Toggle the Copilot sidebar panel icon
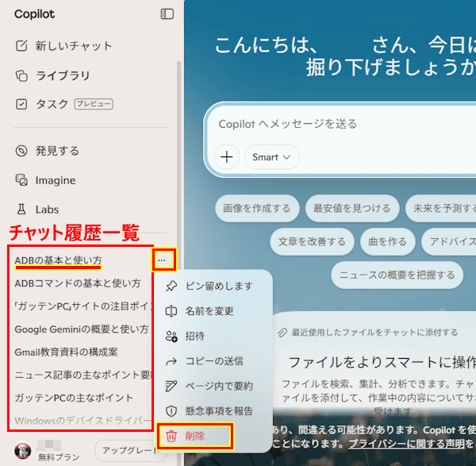476x466 pixels. [x=167, y=14]
